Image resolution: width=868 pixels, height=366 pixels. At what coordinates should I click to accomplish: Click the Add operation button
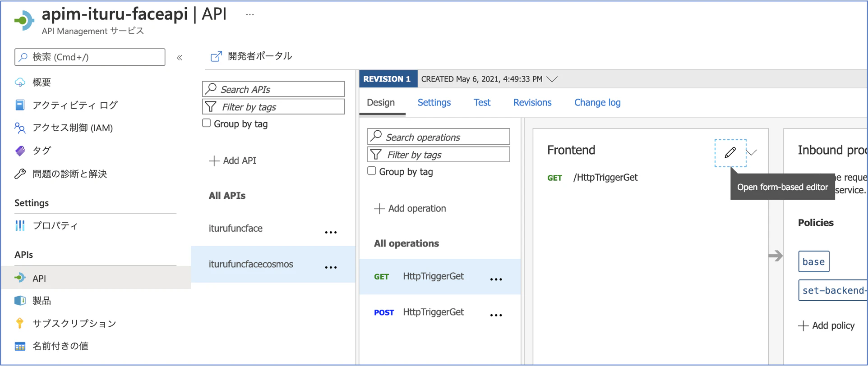(x=410, y=209)
